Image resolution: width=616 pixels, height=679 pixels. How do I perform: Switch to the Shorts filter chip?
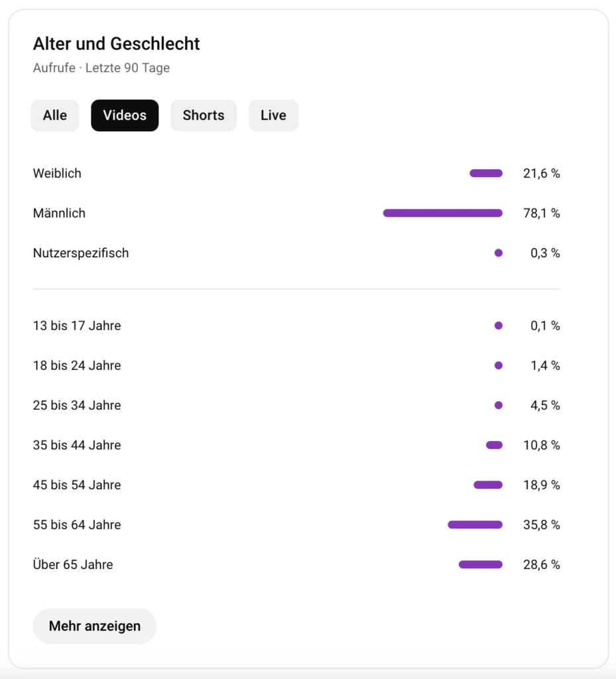pos(204,115)
